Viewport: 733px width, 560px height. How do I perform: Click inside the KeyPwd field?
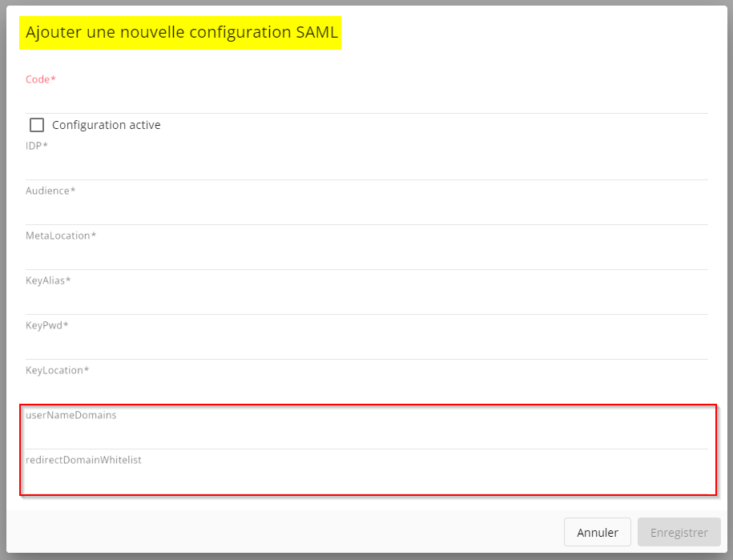pyautogui.click(x=366, y=346)
